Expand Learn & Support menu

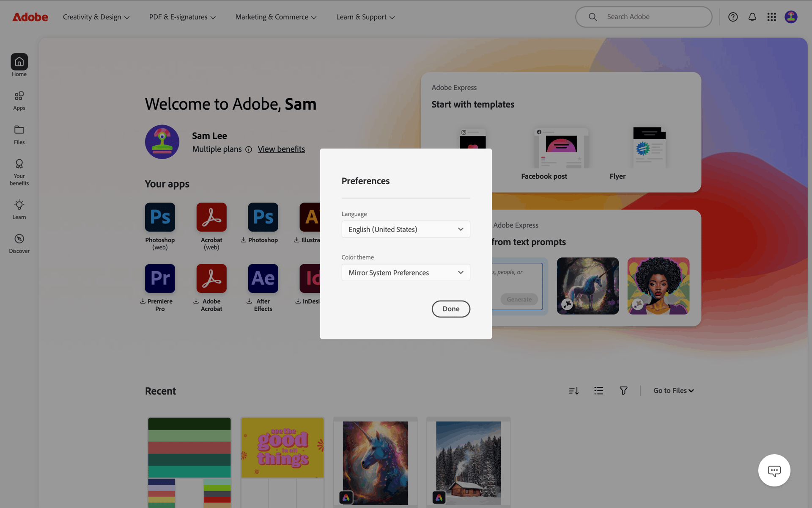[365, 17]
